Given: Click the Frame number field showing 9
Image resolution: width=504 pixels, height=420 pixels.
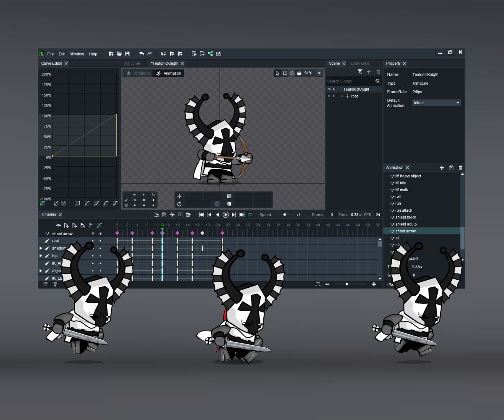Looking at the screenshot, I should click(331, 215).
